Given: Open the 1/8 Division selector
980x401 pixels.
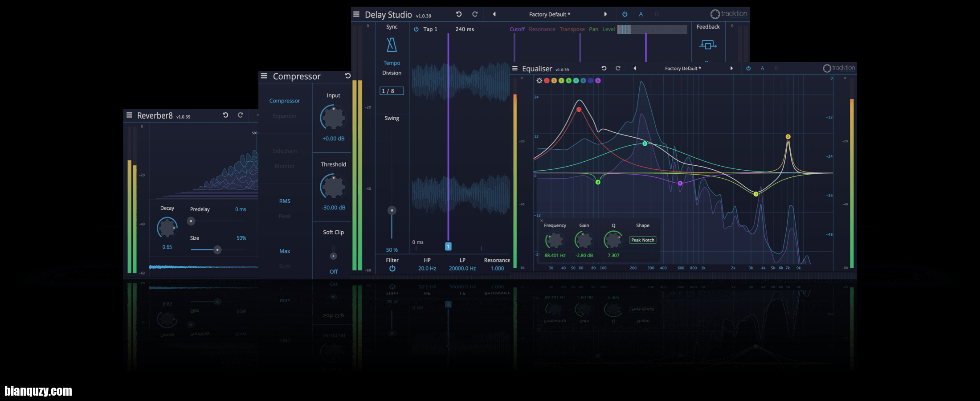Looking at the screenshot, I should click(392, 91).
